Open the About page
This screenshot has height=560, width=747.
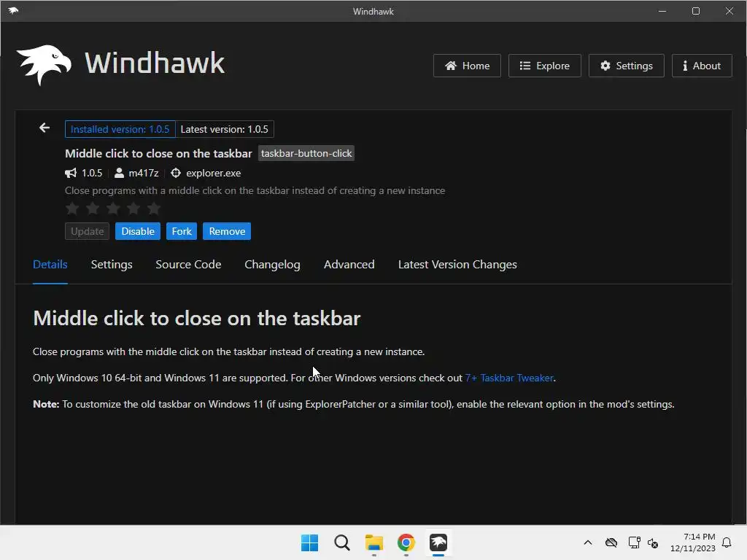click(x=702, y=66)
